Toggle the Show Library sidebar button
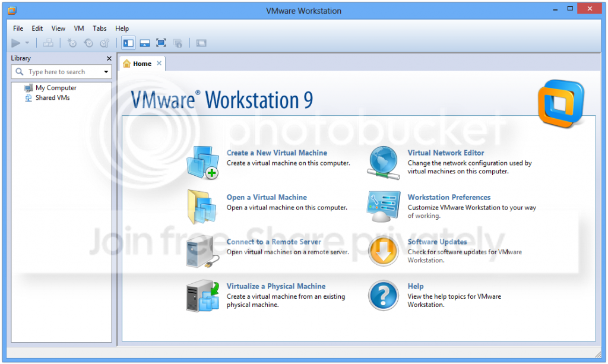Image resolution: width=608 pixels, height=364 pixels. pos(128,43)
